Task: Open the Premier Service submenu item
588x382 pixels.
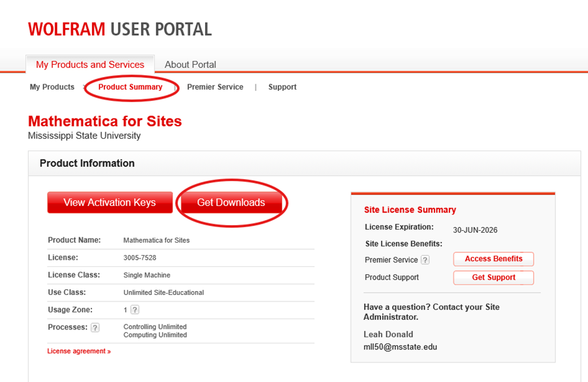Action: [215, 87]
